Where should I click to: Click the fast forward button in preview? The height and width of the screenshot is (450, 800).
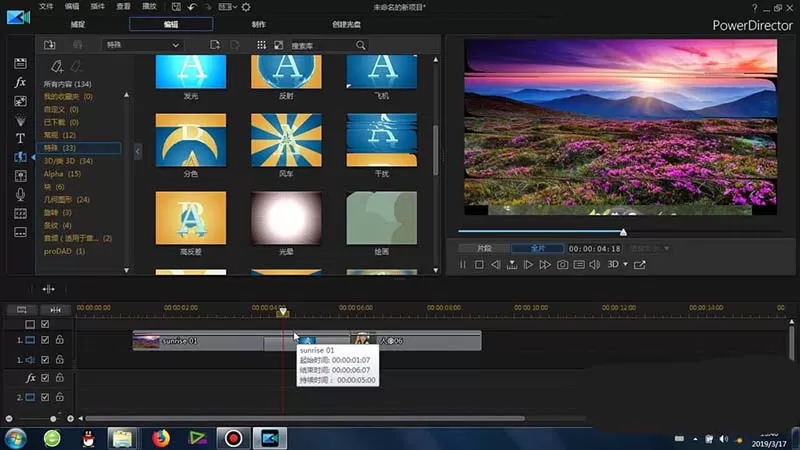click(x=545, y=265)
